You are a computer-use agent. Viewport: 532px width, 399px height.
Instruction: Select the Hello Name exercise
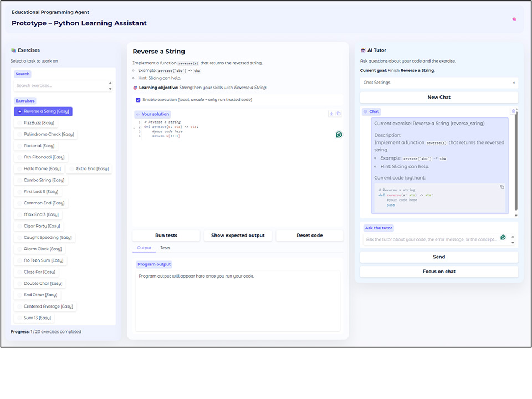[x=39, y=168]
